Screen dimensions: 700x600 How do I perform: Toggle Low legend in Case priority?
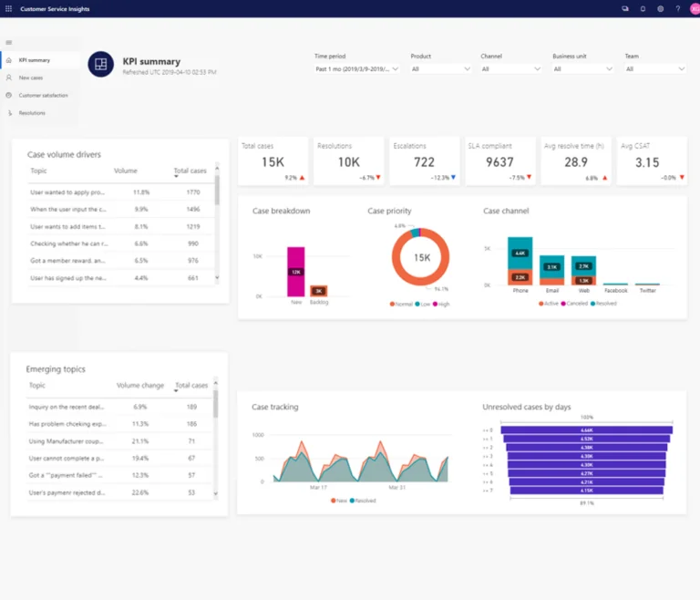(422, 304)
